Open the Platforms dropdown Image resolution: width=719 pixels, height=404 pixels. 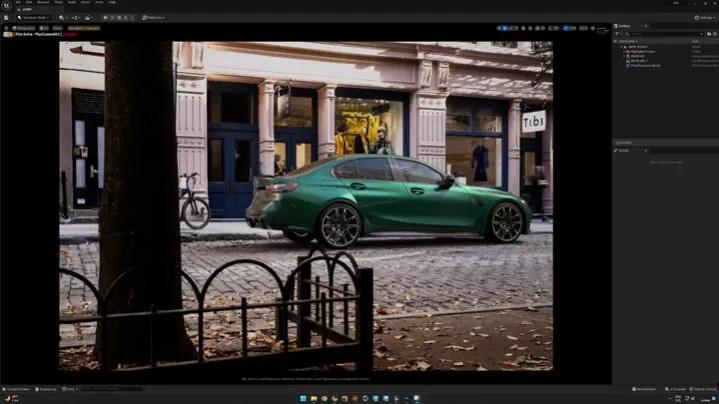tap(154, 17)
